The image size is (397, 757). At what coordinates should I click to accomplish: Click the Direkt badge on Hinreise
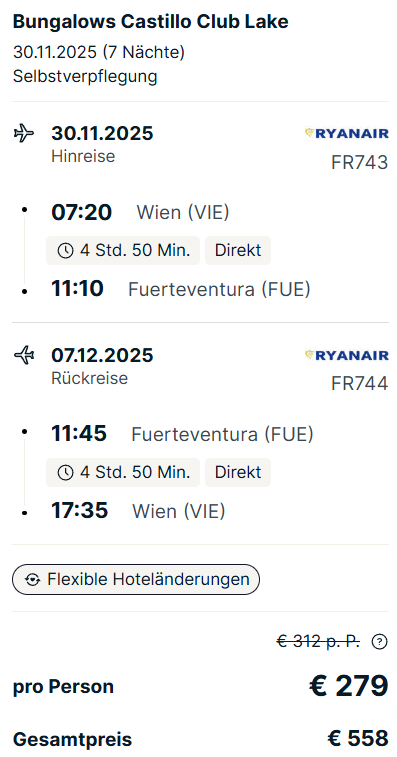pyautogui.click(x=238, y=251)
